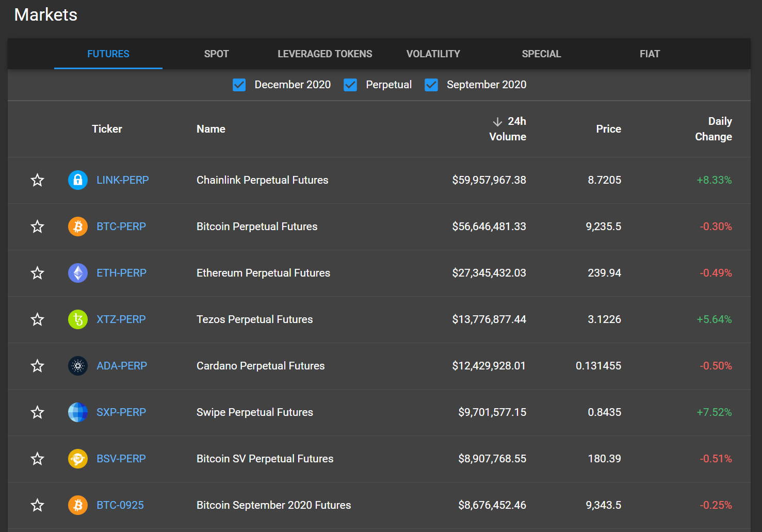
Task: Click 'Swipe Perpetual Futures' name
Action: coord(255,412)
